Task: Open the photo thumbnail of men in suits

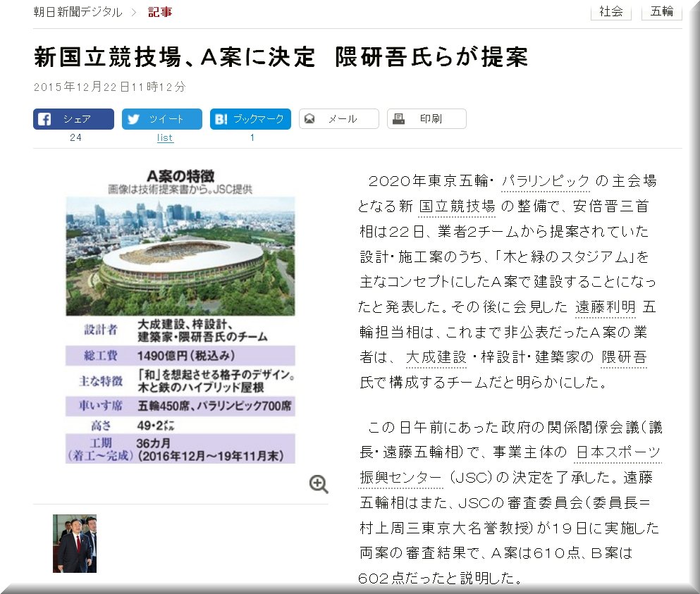Action: 75,543
